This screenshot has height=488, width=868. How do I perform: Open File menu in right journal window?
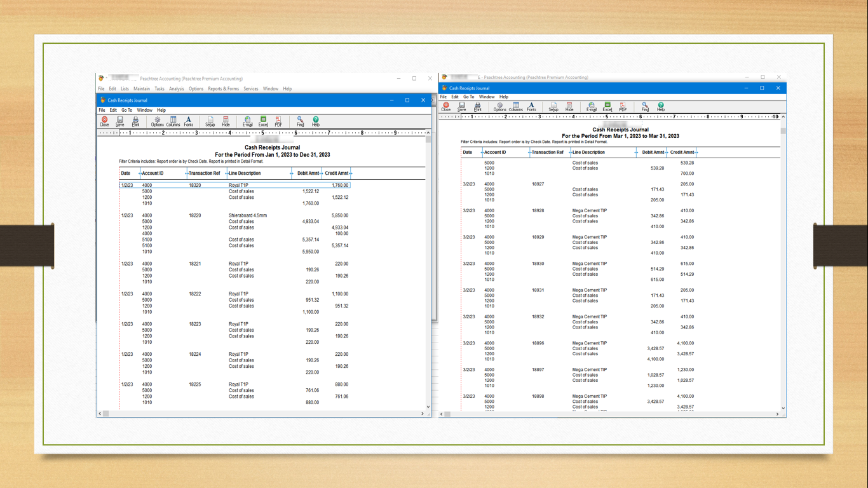(444, 97)
